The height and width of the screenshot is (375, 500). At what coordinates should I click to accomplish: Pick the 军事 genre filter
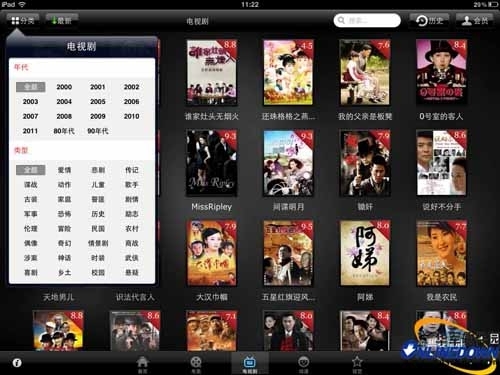point(30,214)
